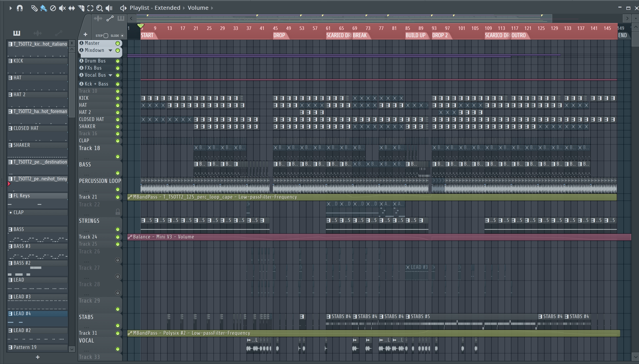Jump to the START marker
Screen dimensions: 639x364
(x=147, y=35)
